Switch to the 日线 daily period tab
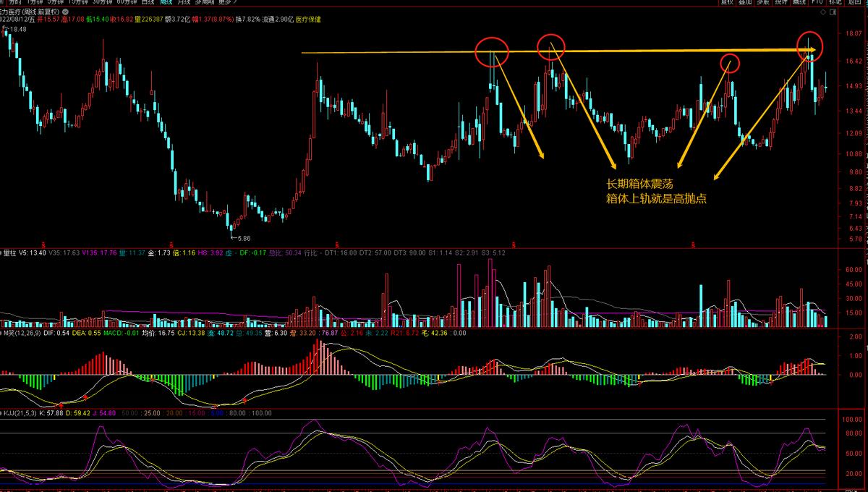The height and width of the screenshot is (492, 868). [x=149, y=3]
